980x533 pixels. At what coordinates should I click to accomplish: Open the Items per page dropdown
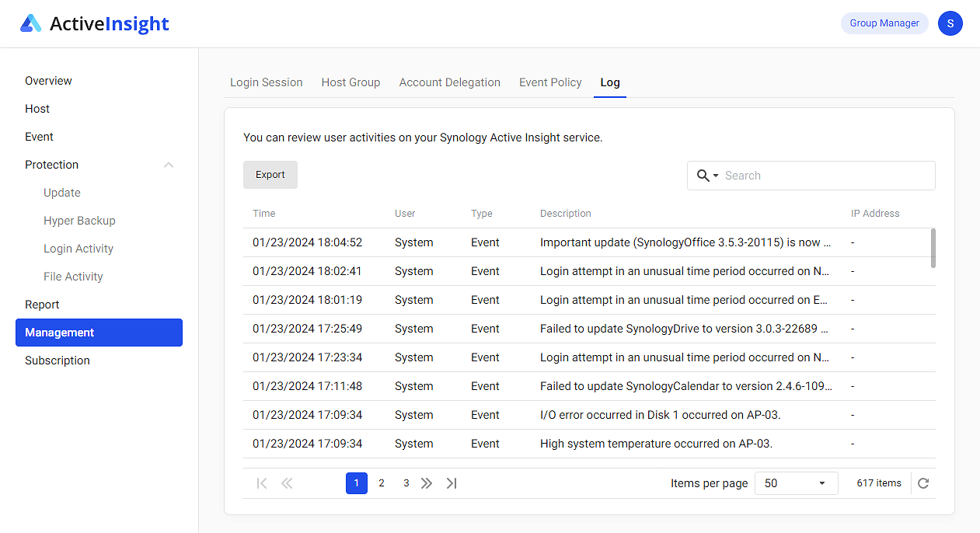[x=796, y=482]
